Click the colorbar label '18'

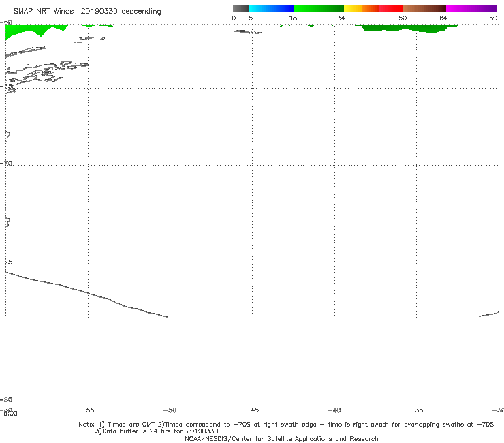click(292, 18)
